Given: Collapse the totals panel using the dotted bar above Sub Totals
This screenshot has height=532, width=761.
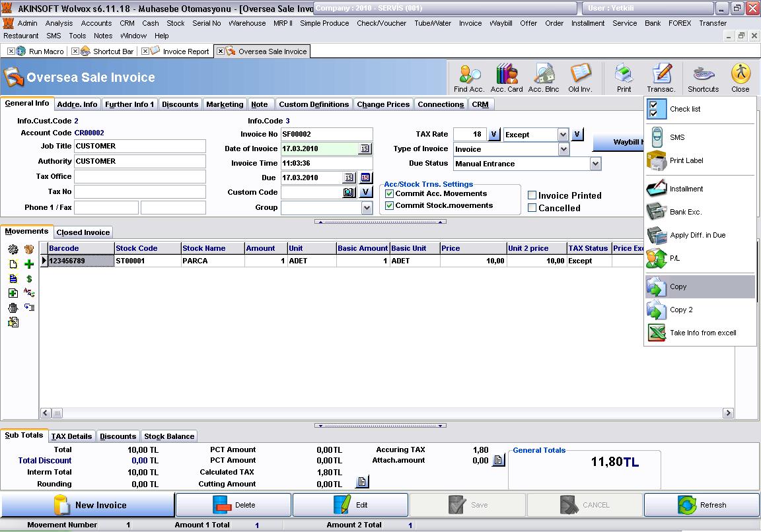Looking at the screenshot, I should 380,426.
